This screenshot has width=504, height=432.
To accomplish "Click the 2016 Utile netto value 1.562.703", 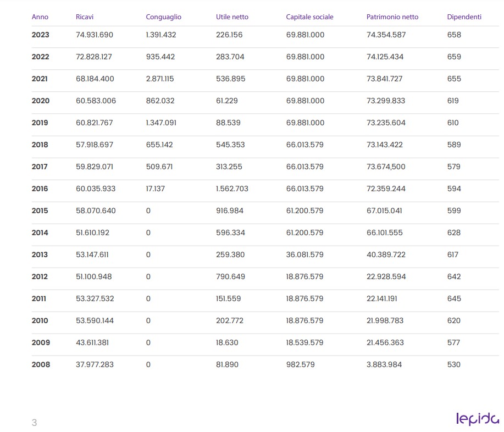I will (x=232, y=189).
